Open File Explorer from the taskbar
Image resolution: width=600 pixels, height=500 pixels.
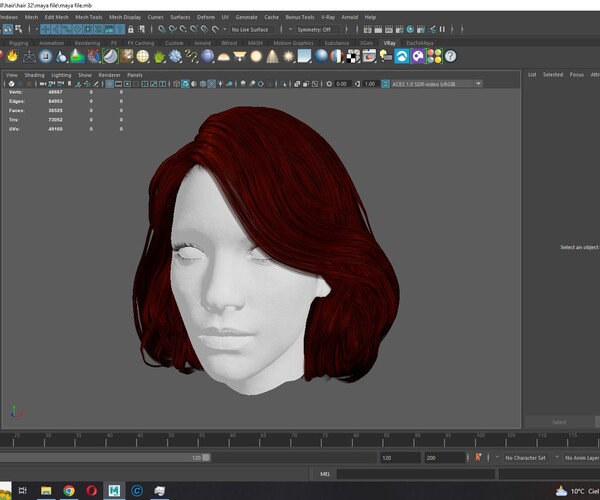click(x=46, y=490)
